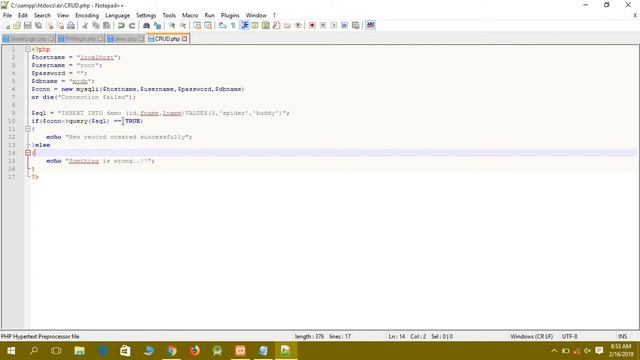Click the 'Ln : 14 Col : 2' status text

point(407,336)
